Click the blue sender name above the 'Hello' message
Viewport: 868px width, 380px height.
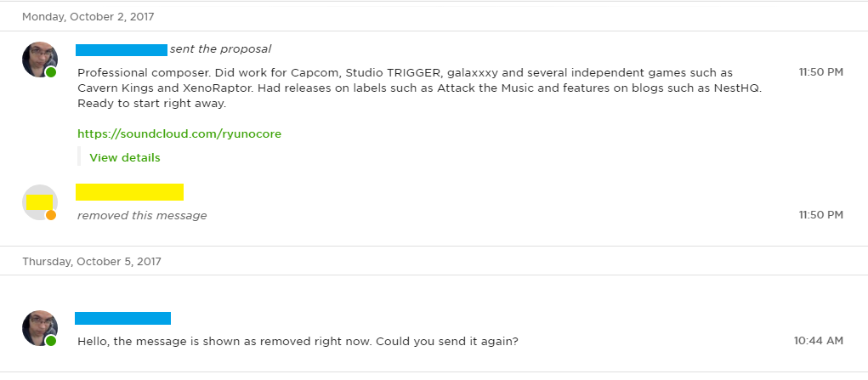point(122,318)
